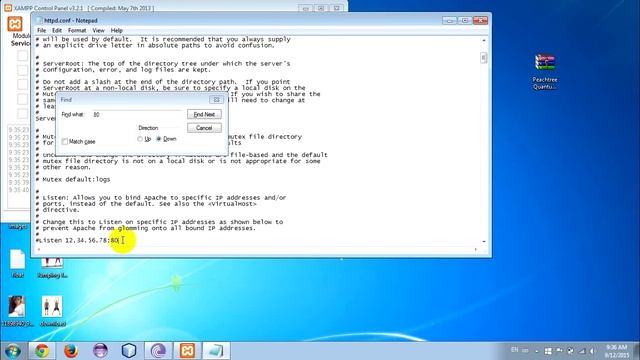Screen dimensions: 640x360
Task: Open the Notepad File menu
Action: point(42,31)
